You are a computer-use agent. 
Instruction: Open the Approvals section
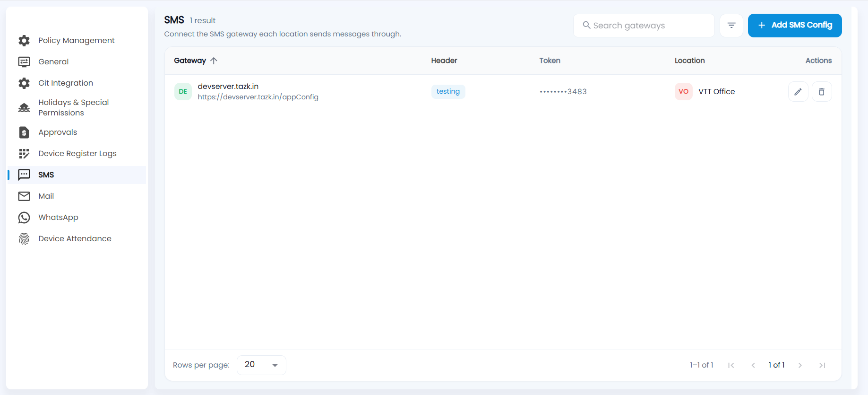(77, 132)
